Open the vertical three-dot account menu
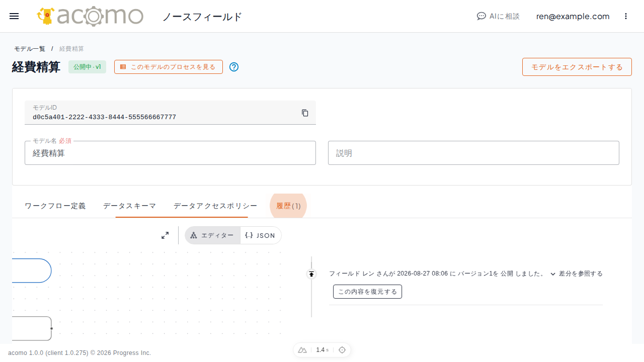 (x=626, y=16)
